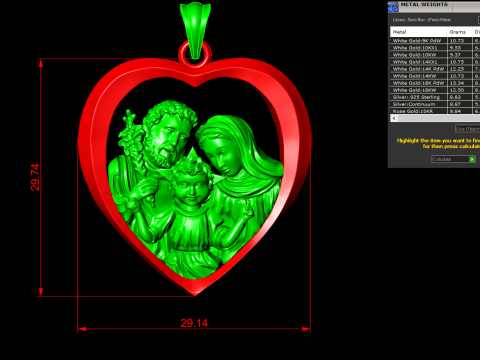Click the 29.74 height dimension text

35,177
